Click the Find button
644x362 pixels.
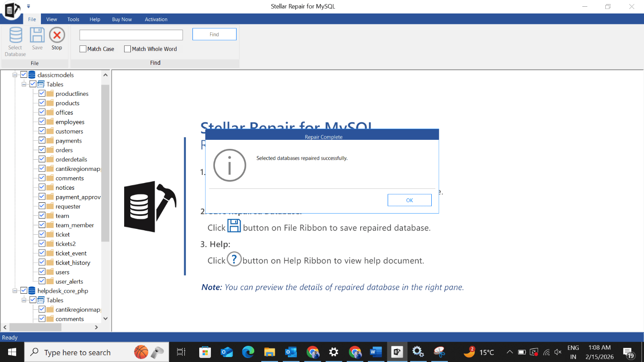pyautogui.click(x=214, y=35)
